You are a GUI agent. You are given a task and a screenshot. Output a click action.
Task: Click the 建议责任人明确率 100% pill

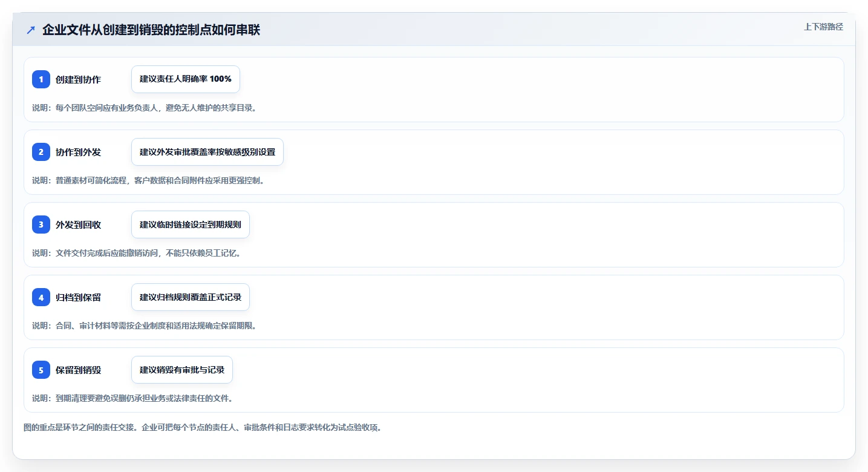point(186,79)
